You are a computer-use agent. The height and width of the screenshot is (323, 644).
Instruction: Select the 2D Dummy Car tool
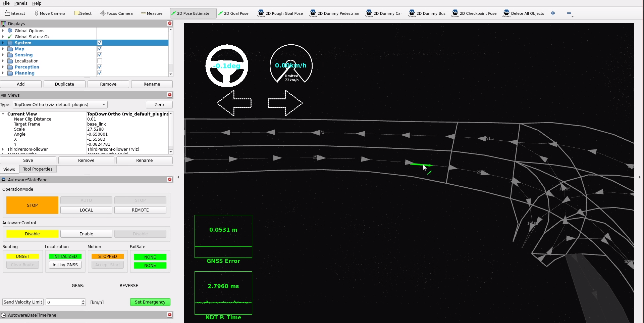pyautogui.click(x=384, y=13)
